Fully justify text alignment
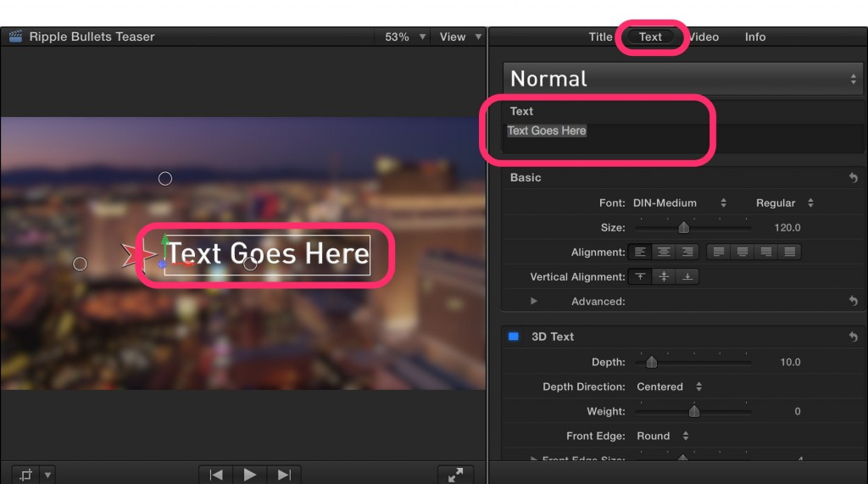 coord(790,252)
